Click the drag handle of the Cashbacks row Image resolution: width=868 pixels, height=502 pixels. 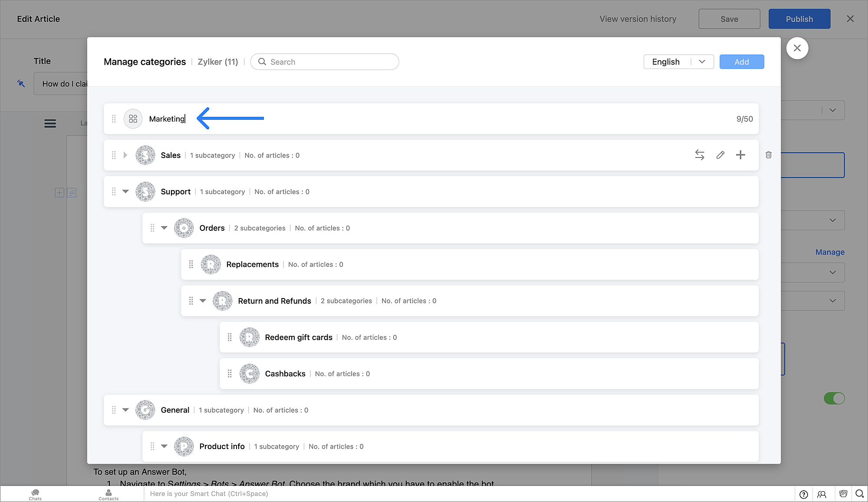click(x=230, y=374)
